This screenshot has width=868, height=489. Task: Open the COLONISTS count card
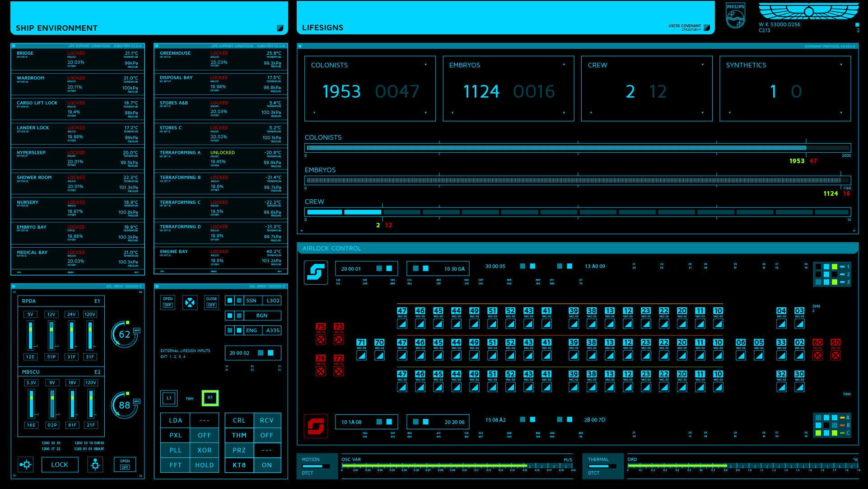pyautogui.click(x=370, y=89)
